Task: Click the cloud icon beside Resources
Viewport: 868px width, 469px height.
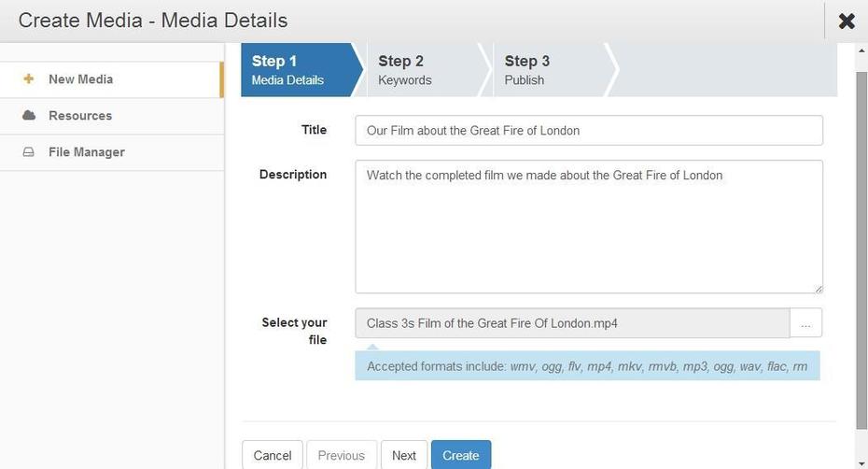Action: click(29, 115)
